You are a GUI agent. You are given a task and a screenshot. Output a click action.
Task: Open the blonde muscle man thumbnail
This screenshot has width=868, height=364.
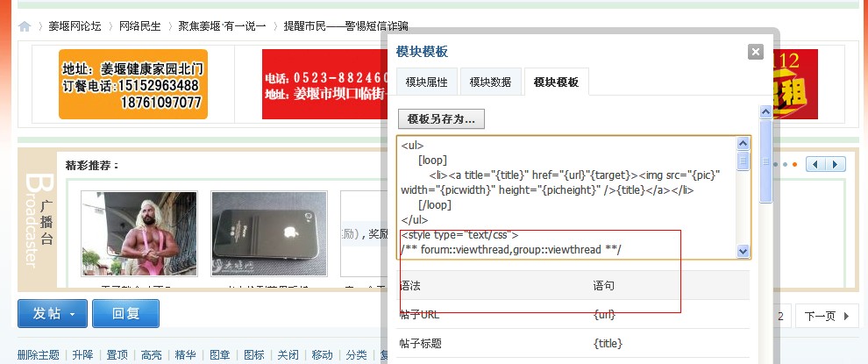point(139,233)
